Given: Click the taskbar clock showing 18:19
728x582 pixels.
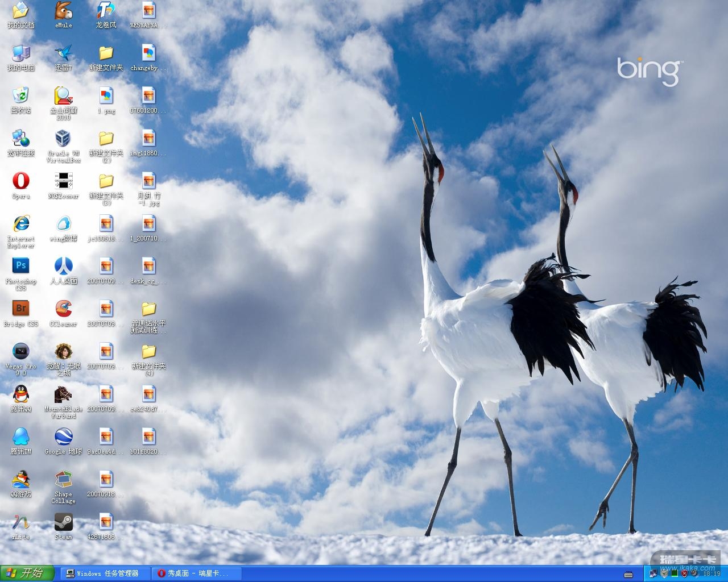Looking at the screenshot, I should click(712, 573).
